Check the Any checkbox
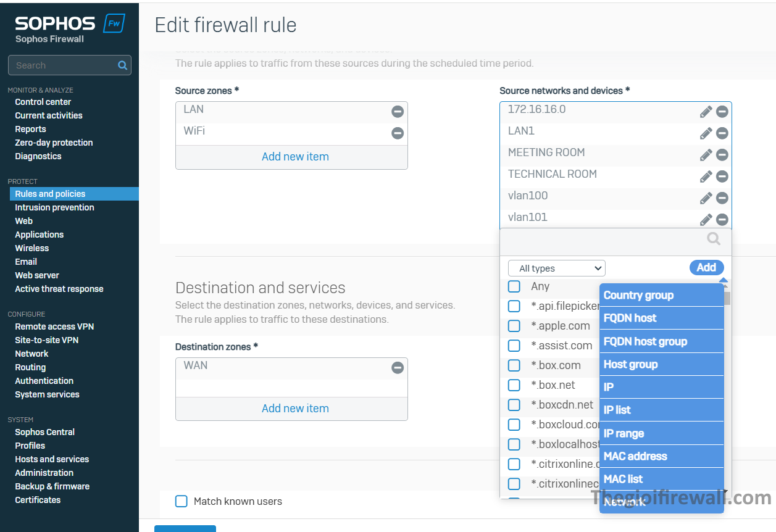 (x=514, y=286)
